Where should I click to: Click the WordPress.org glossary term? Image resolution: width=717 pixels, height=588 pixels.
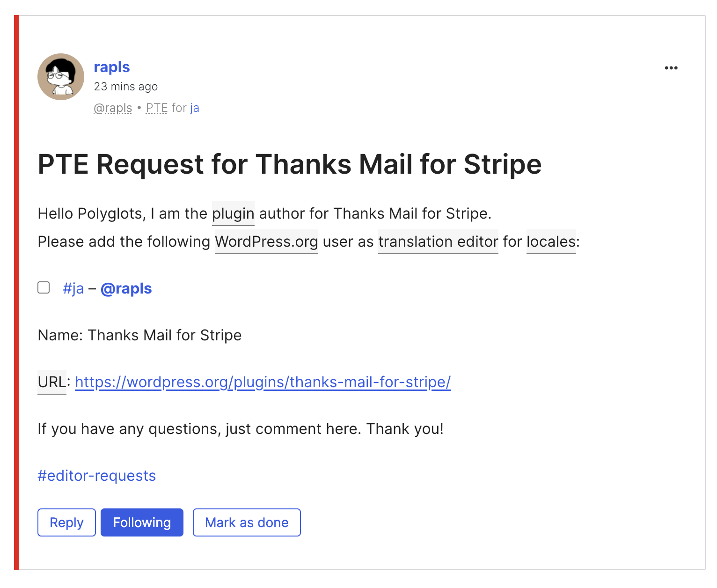click(x=266, y=242)
